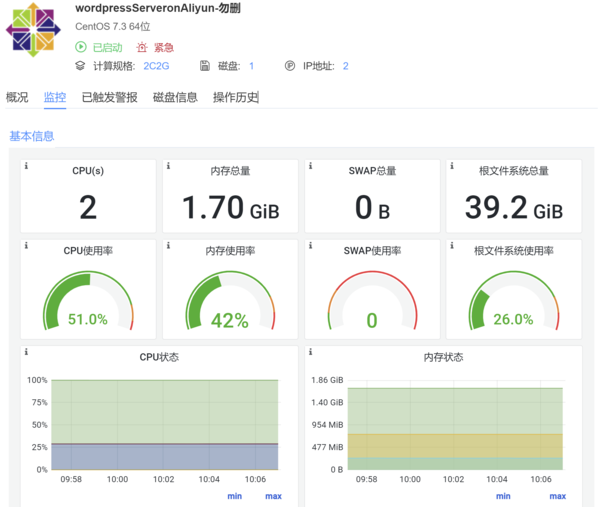Click the info icon on 内存总量 panel
Viewport: 600px width, 507px height.
click(x=169, y=165)
